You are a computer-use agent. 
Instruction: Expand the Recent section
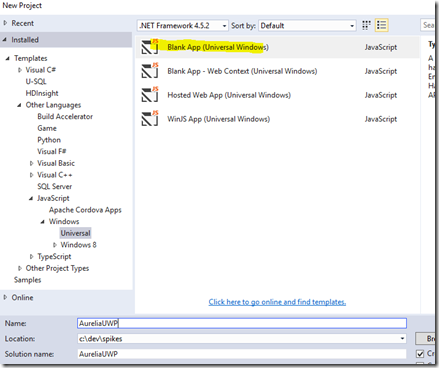click(5, 23)
